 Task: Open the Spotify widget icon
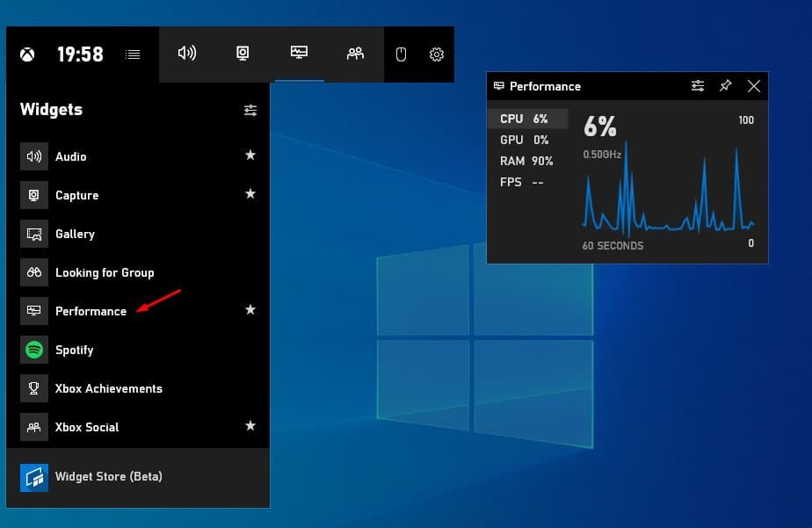[x=34, y=350]
